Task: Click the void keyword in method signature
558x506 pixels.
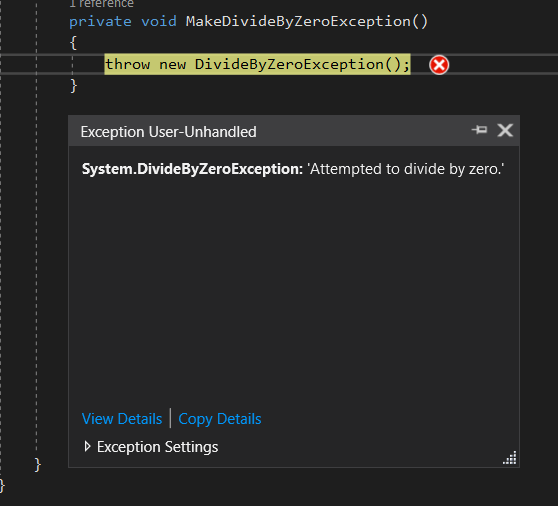Action: 159,22
